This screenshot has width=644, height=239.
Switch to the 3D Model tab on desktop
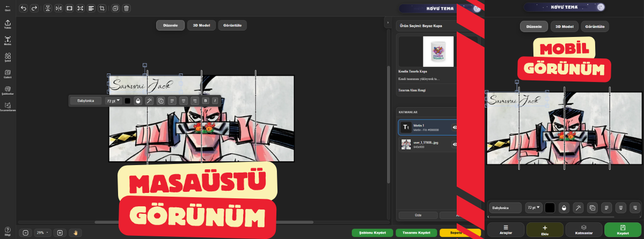201,25
